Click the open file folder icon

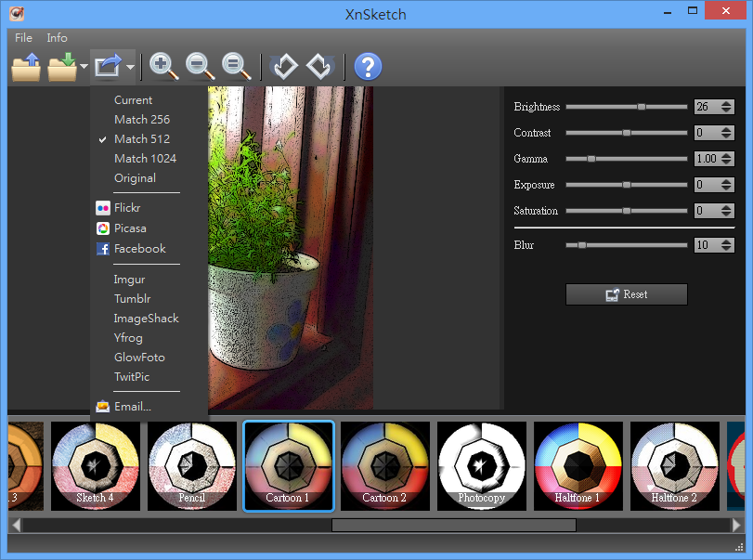pos(26,67)
